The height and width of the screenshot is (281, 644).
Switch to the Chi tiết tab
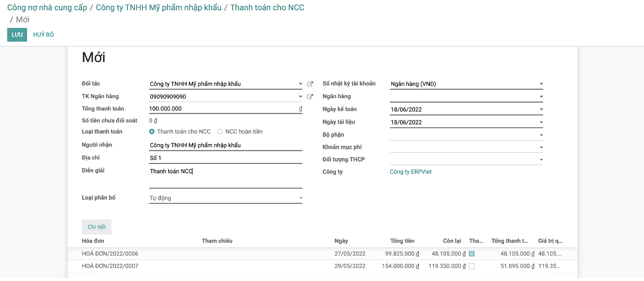[96, 227]
